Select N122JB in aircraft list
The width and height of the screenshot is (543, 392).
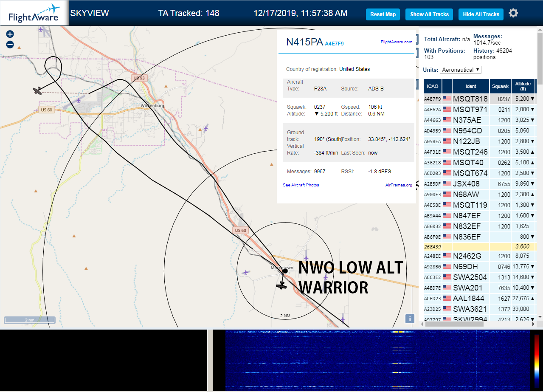479,141
